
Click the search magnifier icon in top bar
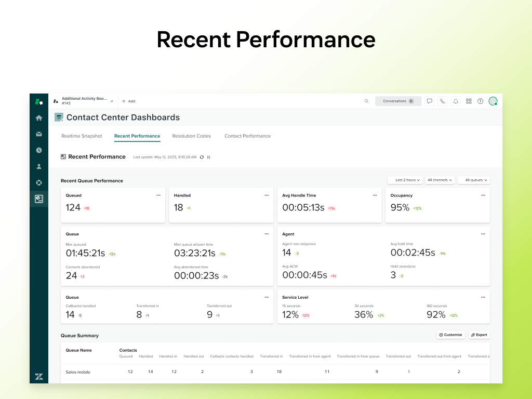pyautogui.click(x=366, y=101)
